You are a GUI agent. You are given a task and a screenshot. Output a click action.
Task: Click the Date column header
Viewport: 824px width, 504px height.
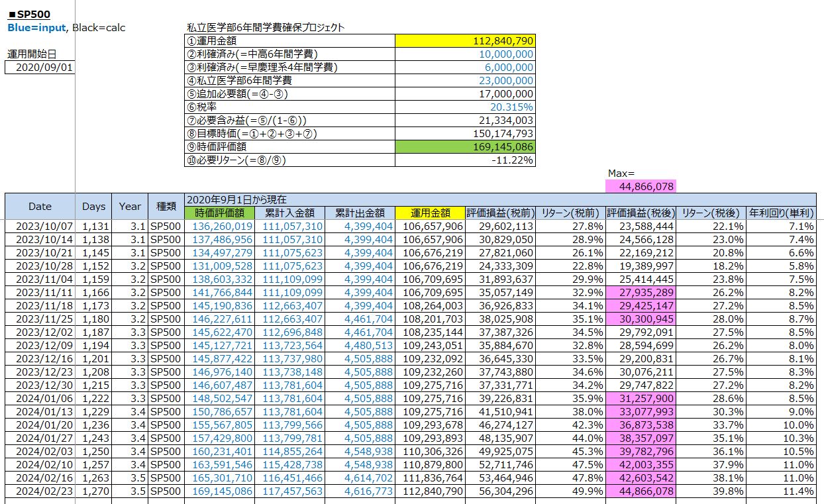coord(40,206)
